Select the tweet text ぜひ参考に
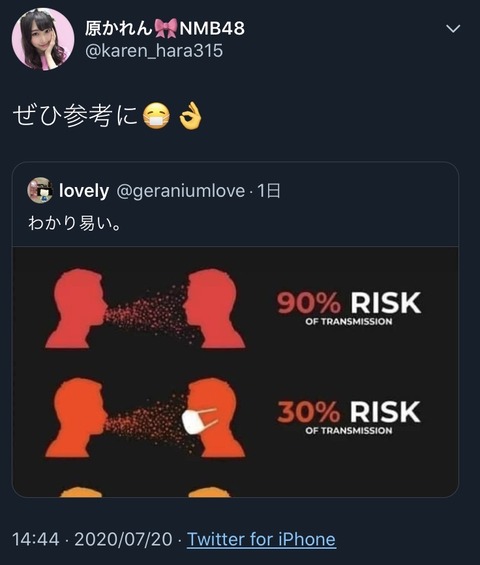480x565 pixels. point(76,116)
